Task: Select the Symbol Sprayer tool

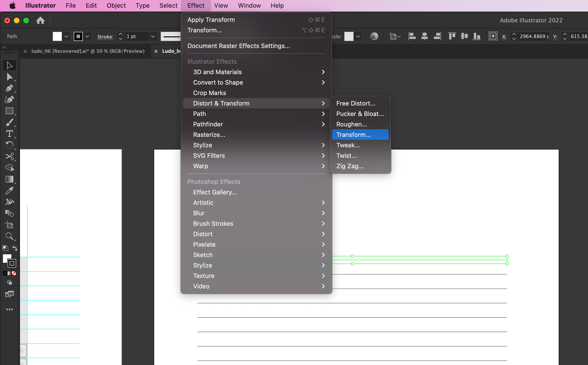Action: pos(9,202)
